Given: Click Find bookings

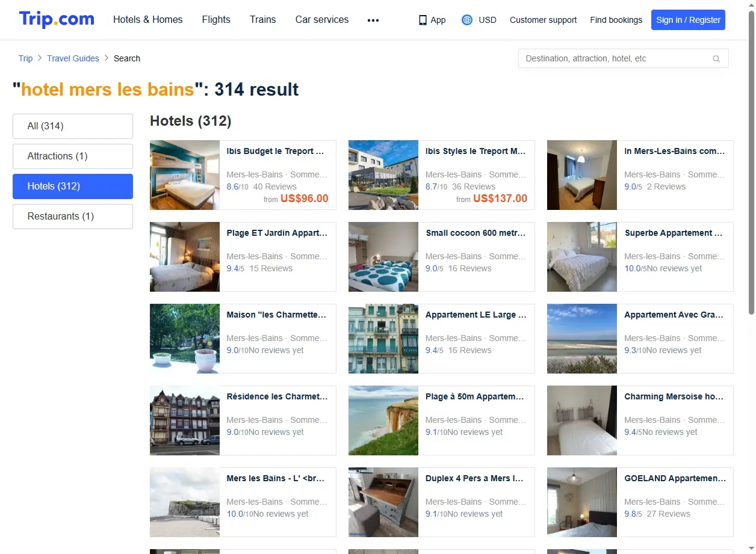Looking at the screenshot, I should [616, 20].
